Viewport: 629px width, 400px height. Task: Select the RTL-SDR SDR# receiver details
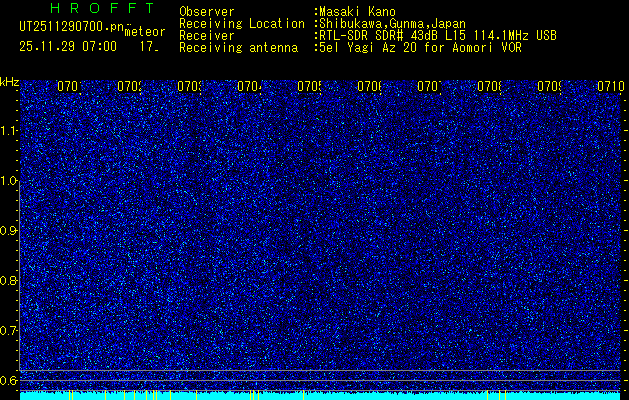(438, 36)
